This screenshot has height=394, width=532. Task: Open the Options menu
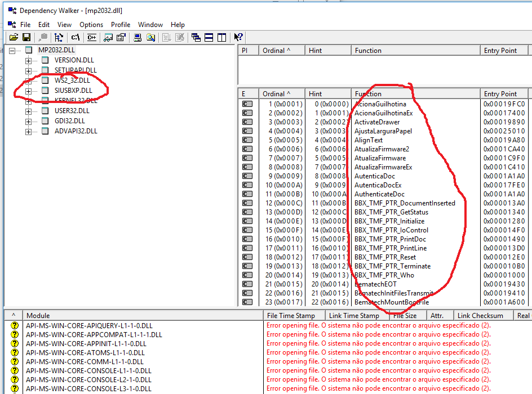point(91,25)
